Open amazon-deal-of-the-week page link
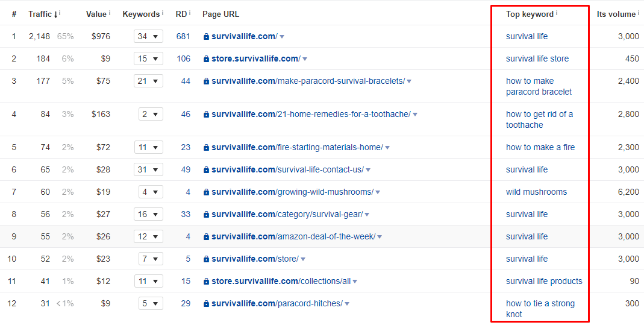Image resolution: width=644 pixels, height=325 pixels. (293, 236)
